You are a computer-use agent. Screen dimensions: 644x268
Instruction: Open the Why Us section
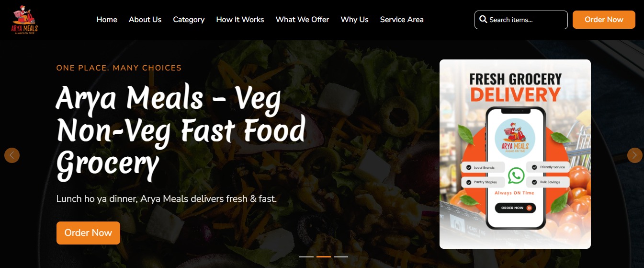(x=354, y=20)
